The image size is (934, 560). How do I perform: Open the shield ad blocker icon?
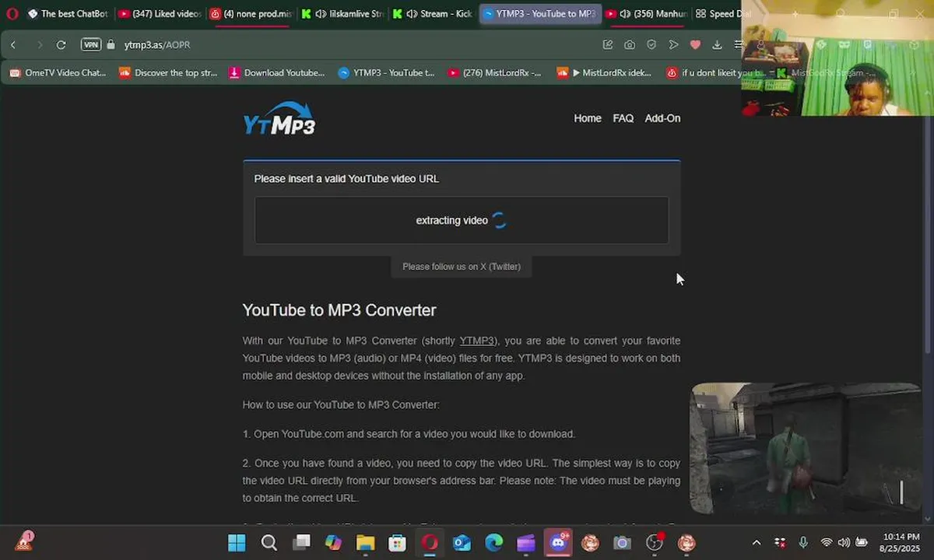tap(651, 44)
